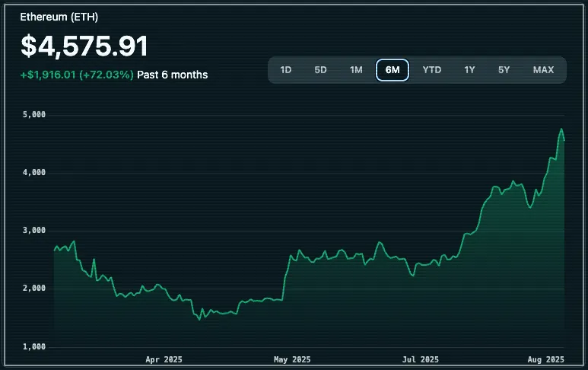Show MAX price history

pyautogui.click(x=543, y=70)
